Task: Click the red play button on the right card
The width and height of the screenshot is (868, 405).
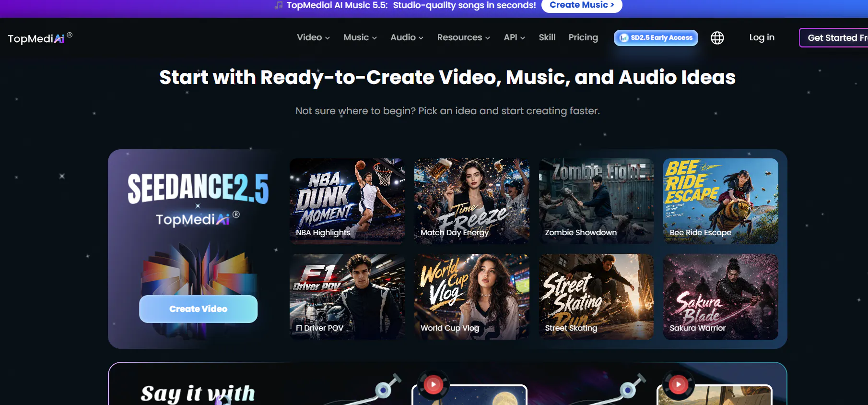Action: [x=678, y=384]
